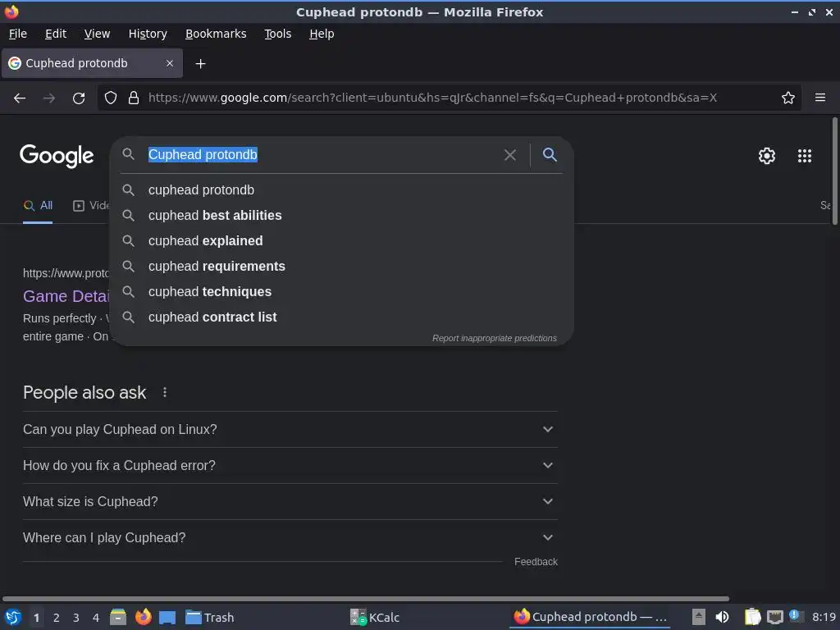
Task: Click the blue search magnifier button
Action: pos(550,155)
